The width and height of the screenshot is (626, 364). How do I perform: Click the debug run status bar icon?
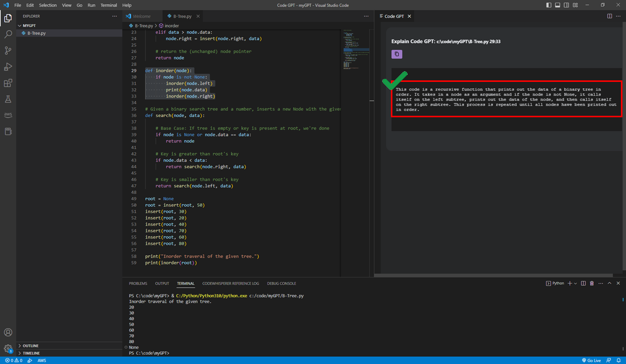coord(29,360)
